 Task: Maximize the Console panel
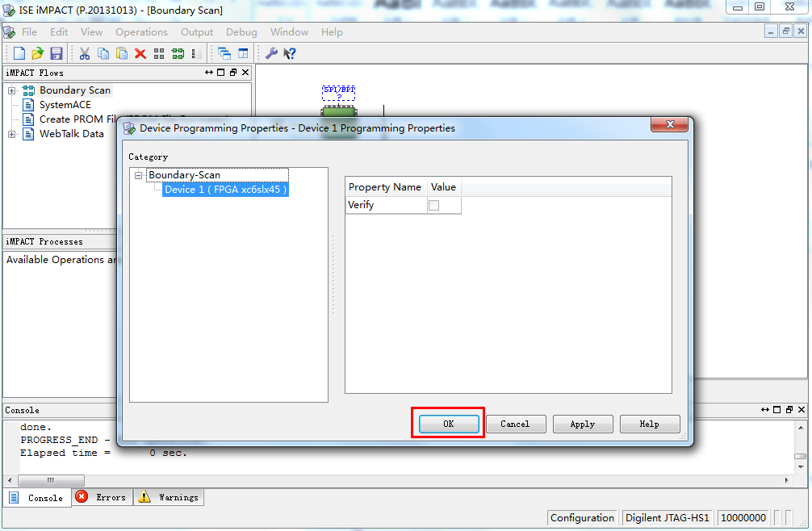(x=776, y=409)
